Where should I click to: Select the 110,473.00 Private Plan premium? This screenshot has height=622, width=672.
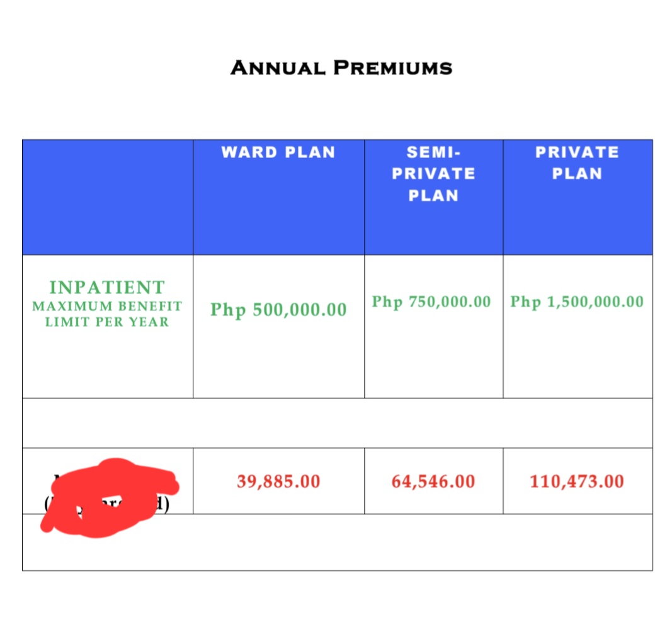577,482
